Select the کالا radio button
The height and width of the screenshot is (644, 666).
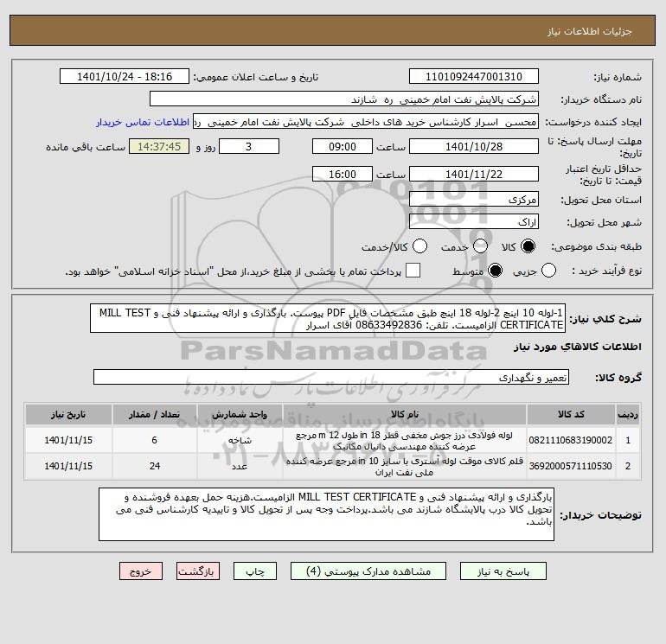click(528, 246)
